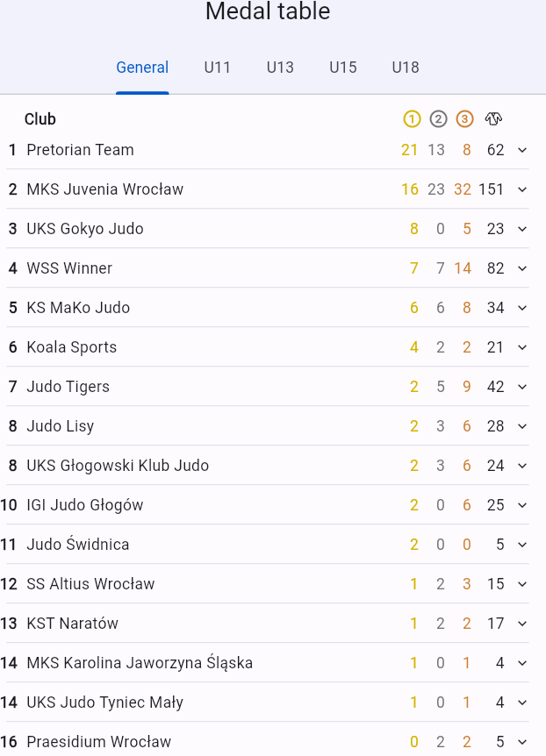Click the Club column header
This screenshot has height=756, width=546.
(40, 119)
